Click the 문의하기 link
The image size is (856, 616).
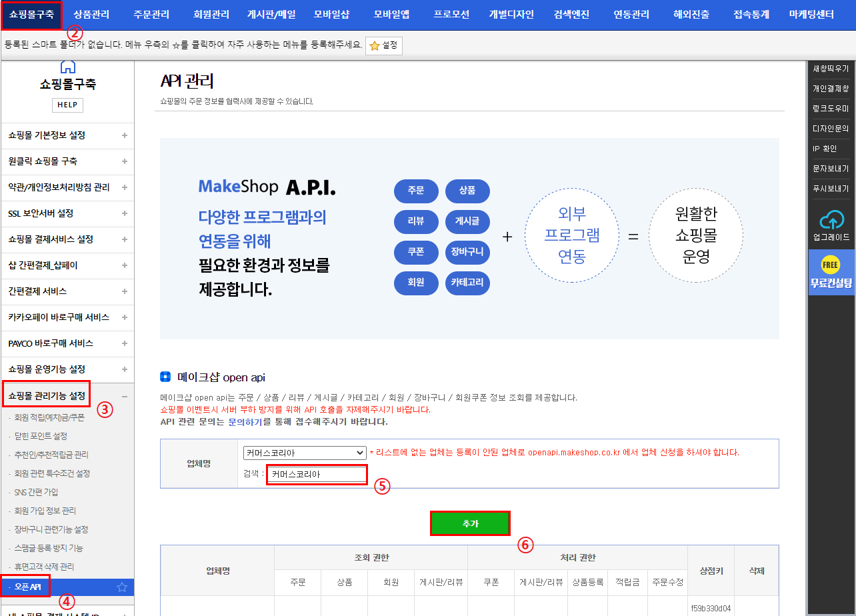pyautogui.click(x=245, y=422)
